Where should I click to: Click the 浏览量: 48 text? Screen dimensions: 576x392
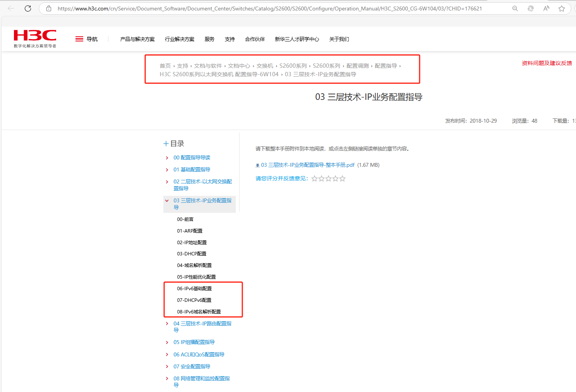tap(525, 121)
